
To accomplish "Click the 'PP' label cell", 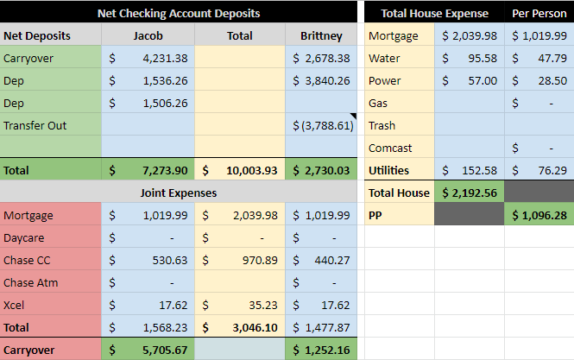I will click(399, 214).
